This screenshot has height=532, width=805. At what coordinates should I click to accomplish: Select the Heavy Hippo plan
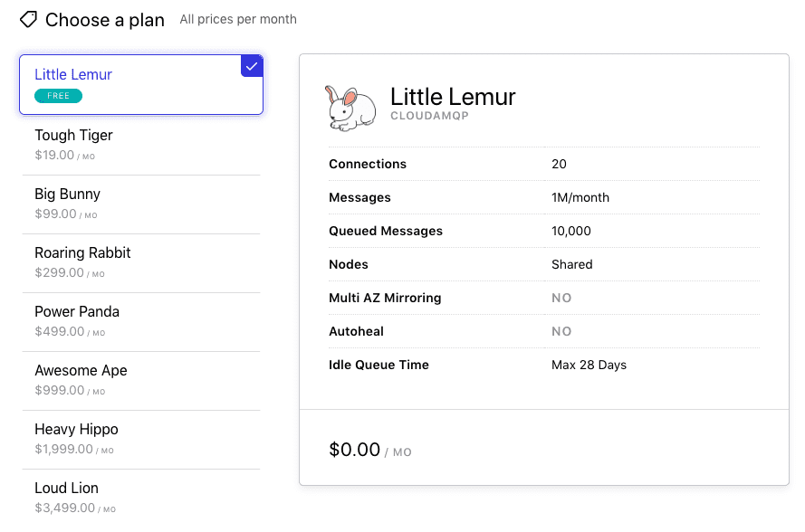(x=140, y=439)
